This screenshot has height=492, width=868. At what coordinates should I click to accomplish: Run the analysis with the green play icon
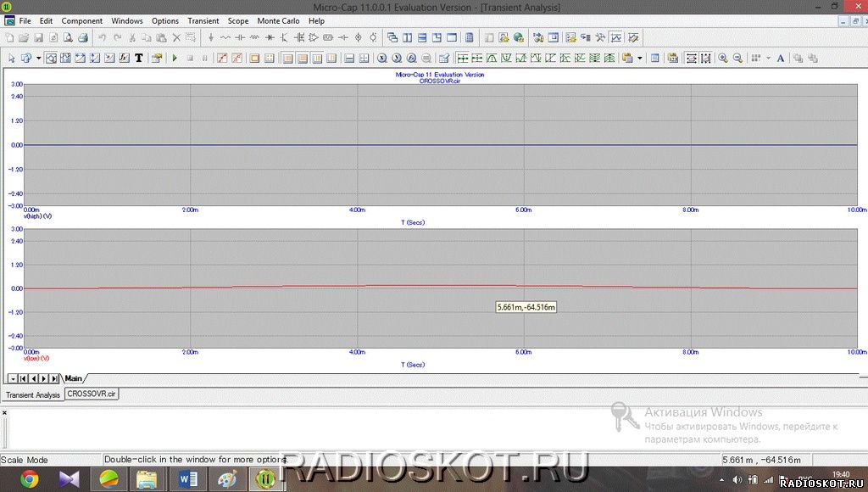point(175,58)
